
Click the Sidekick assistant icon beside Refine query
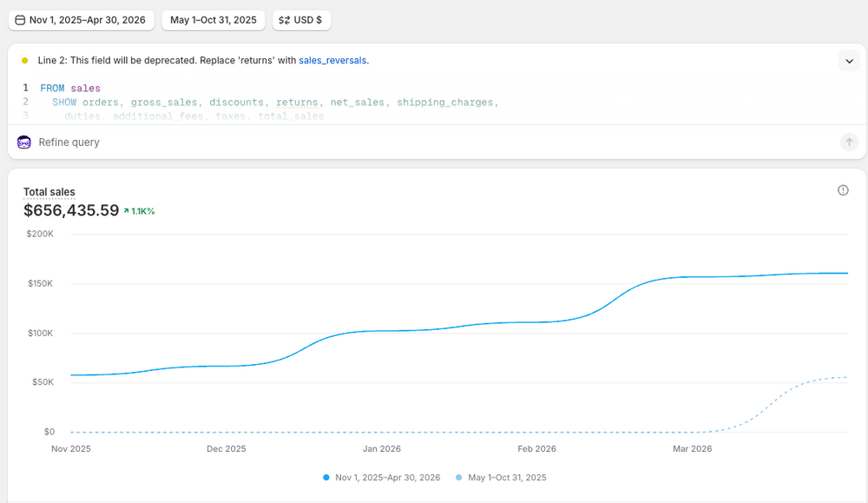tap(23, 142)
